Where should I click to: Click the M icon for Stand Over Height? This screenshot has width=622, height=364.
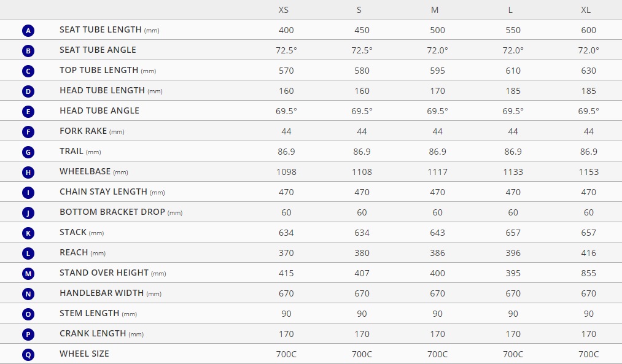[28, 274]
